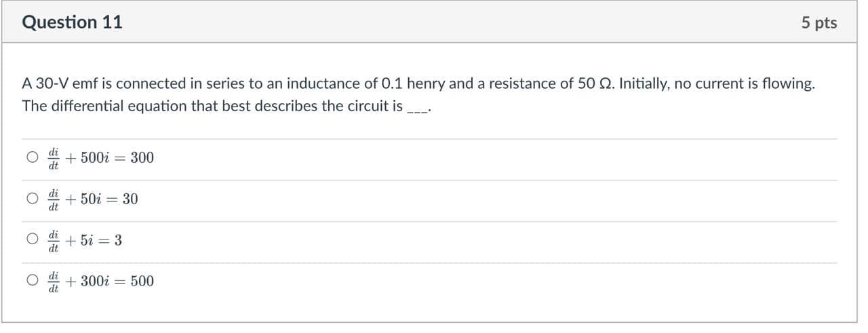Click the words '30-V emf' in the question
This screenshot has height=333, width=868.
click(65, 84)
